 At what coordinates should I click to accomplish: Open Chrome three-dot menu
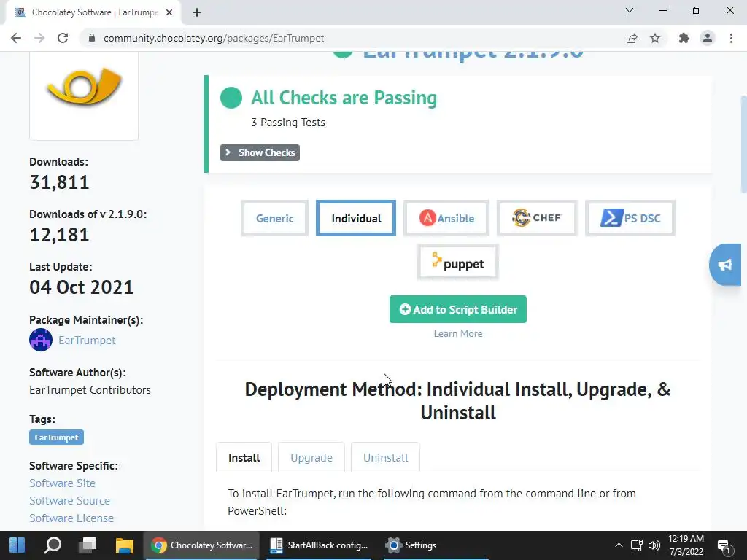tap(731, 38)
